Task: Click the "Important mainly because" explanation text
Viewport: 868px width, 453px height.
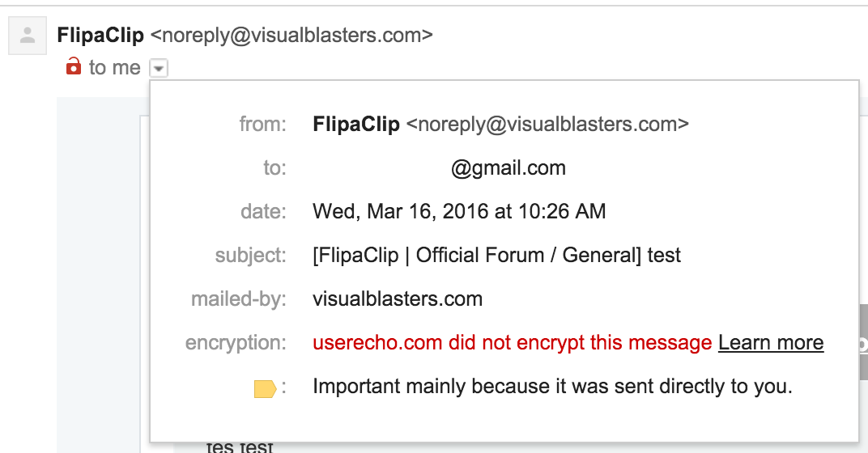Action: [x=552, y=386]
